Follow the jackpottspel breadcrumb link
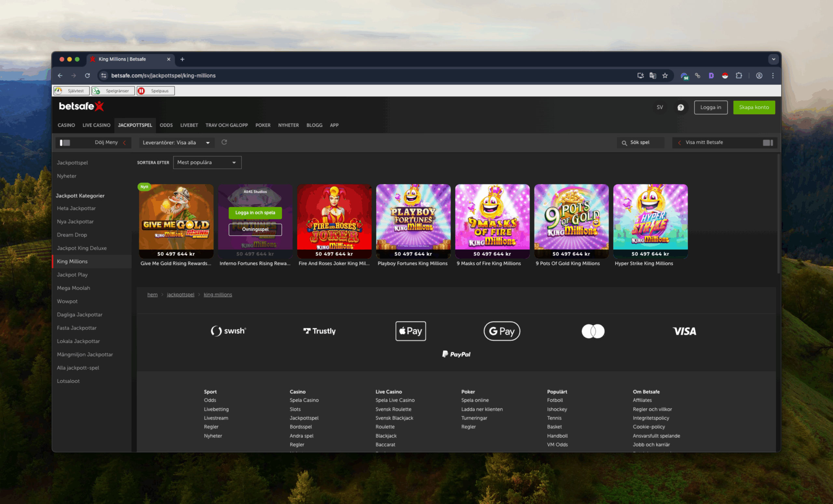Screen dimensions: 833x504 coord(181,295)
